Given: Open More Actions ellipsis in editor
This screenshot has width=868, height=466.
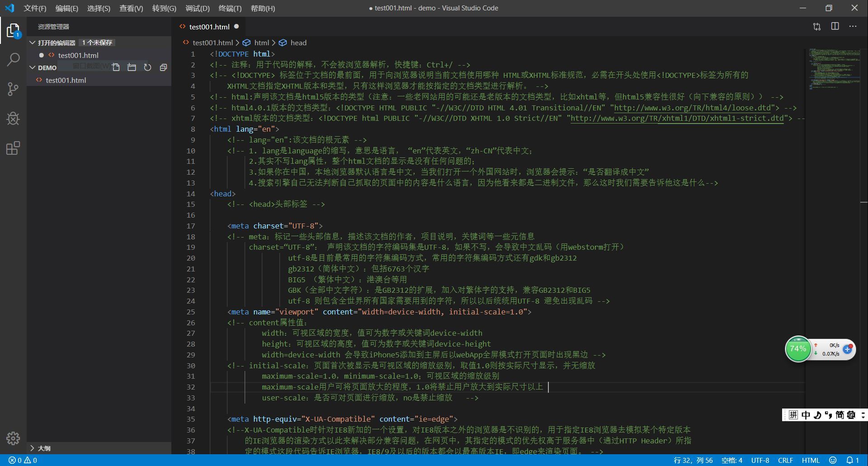Looking at the screenshot, I should point(853,27).
